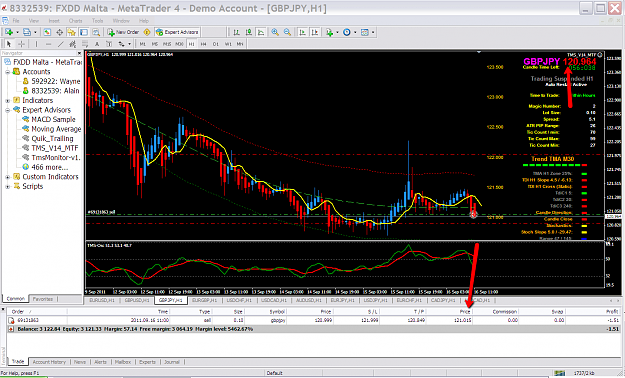Open the Periods clock icon

(x=346, y=32)
